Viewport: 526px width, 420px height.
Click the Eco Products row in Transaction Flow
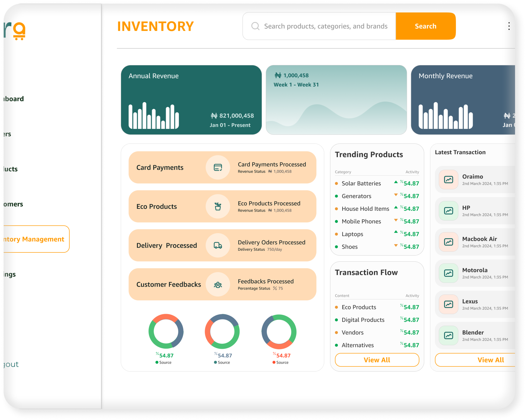pos(377,307)
